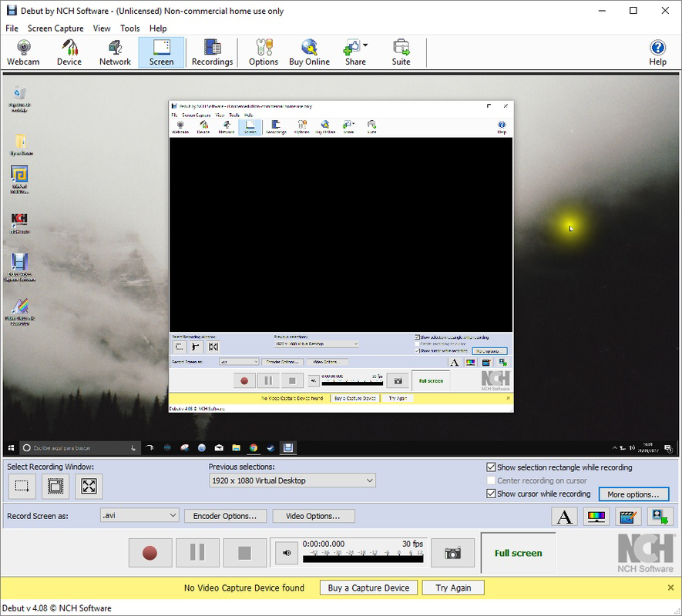The height and width of the screenshot is (616, 682).
Task: Click File Explorer icon in previewed taskbar
Action: (x=236, y=448)
